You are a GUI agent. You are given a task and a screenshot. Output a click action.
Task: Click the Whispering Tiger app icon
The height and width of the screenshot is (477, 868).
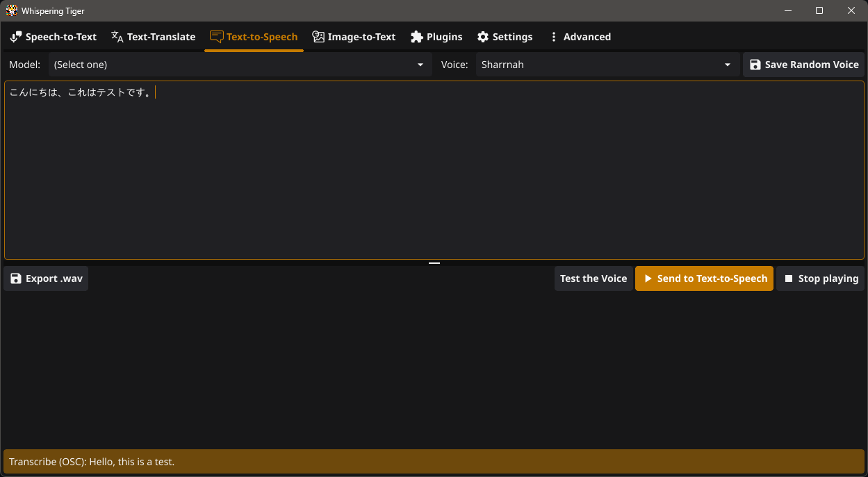coord(12,10)
